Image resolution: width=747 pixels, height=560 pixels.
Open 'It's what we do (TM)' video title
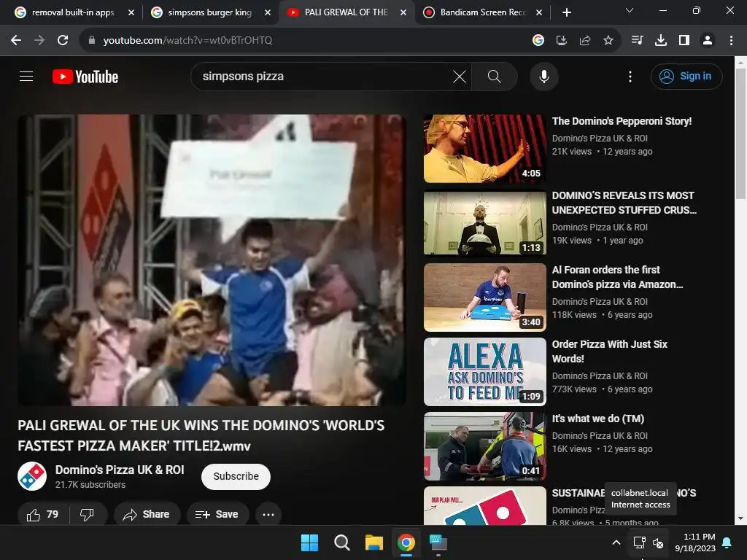click(x=598, y=419)
